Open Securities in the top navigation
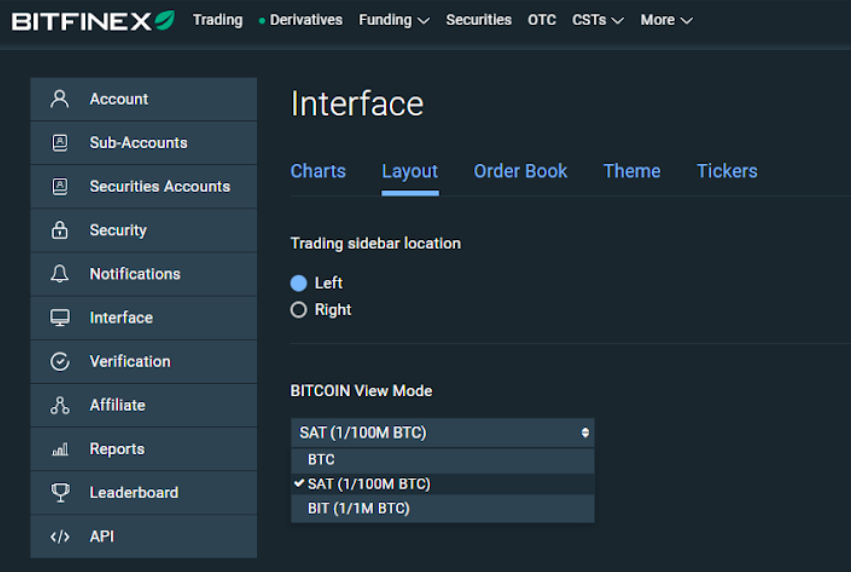This screenshot has width=851, height=572. pyautogui.click(x=479, y=20)
